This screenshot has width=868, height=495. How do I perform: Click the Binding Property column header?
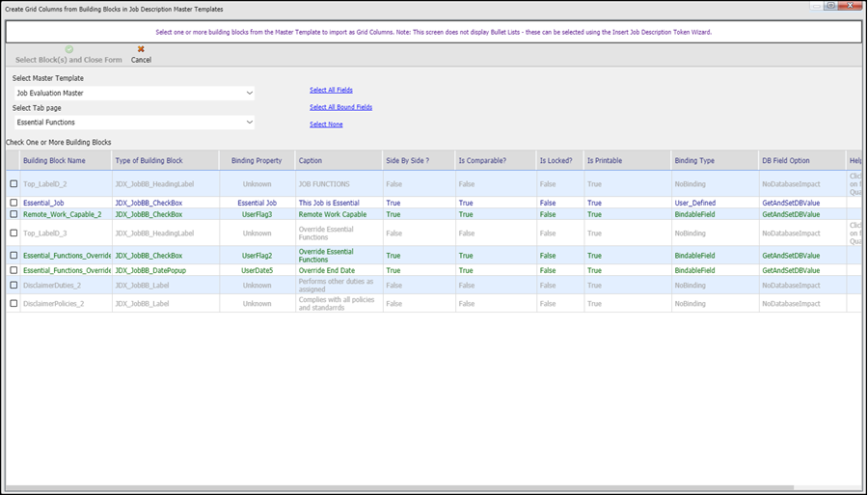[257, 160]
